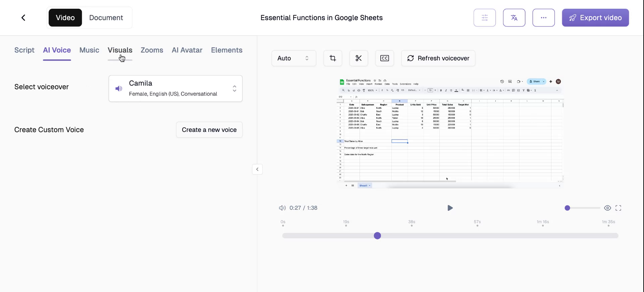
Task: Click the 0:27 / 1:38 time display
Action: [303, 208]
